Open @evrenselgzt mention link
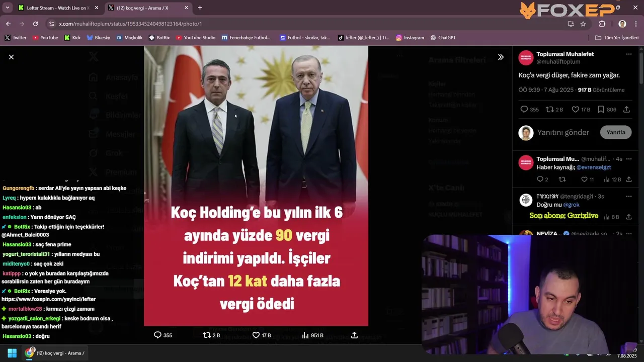 coord(594,167)
